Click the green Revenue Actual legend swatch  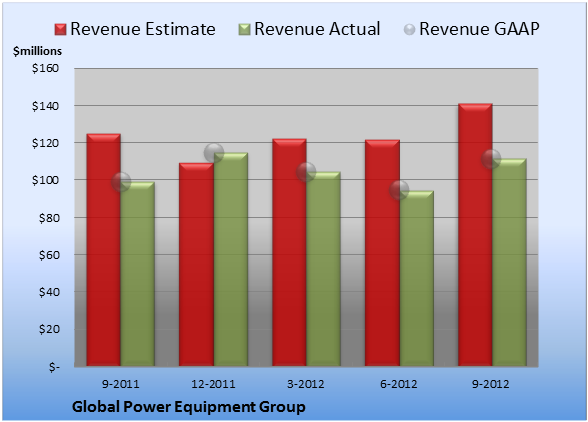[244, 30]
